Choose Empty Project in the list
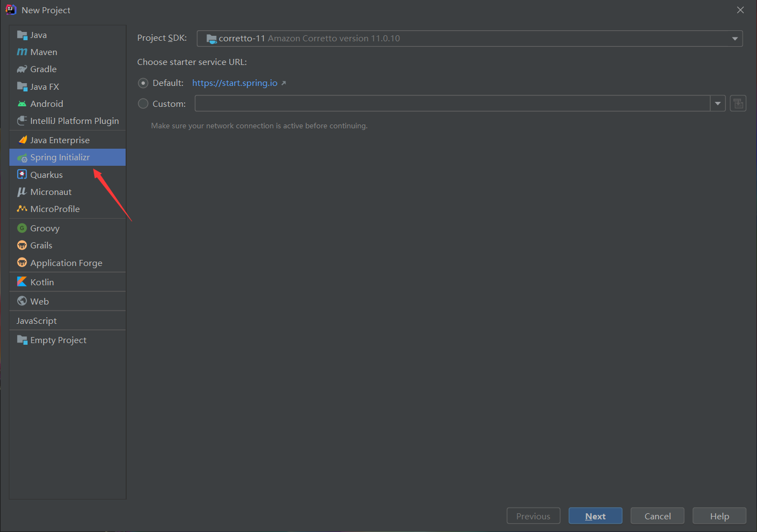Viewport: 757px width, 532px height. pyautogui.click(x=67, y=340)
